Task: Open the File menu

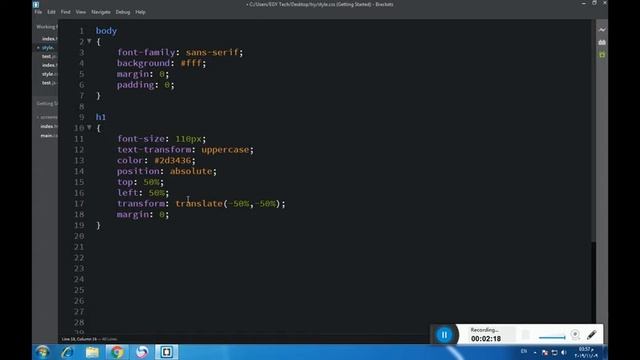Action: click(38, 12)
